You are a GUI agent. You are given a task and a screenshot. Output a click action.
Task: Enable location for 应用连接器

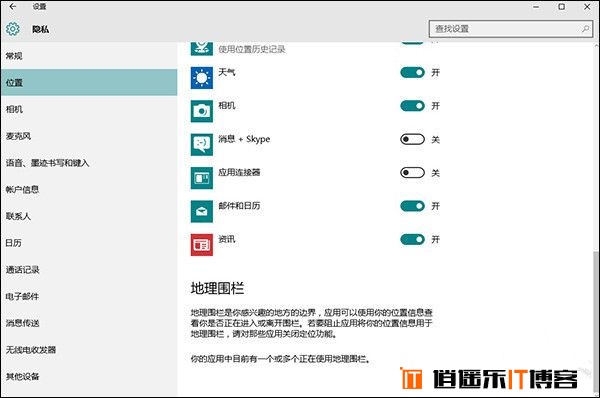pos(412,173)
